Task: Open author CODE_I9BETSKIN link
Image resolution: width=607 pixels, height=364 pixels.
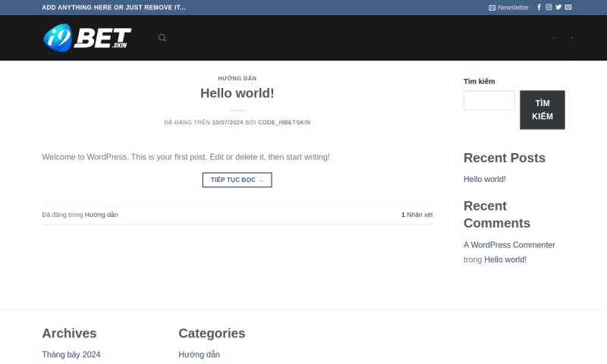Action: pyautogui.click(x=284, y=122)
